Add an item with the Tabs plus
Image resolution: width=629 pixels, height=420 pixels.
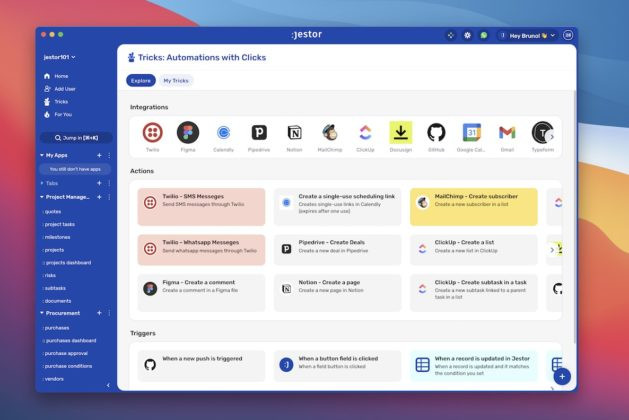coord(99,183)
